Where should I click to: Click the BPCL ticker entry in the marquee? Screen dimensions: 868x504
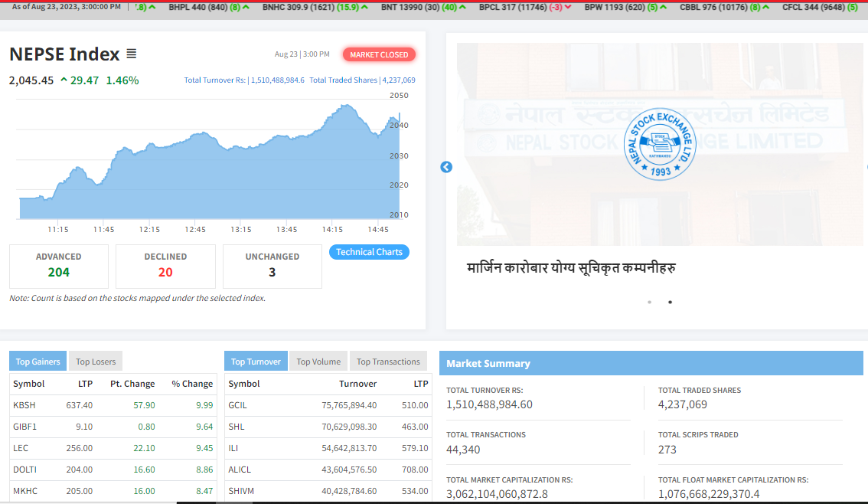pyautogui.click(x=525, y=7)
